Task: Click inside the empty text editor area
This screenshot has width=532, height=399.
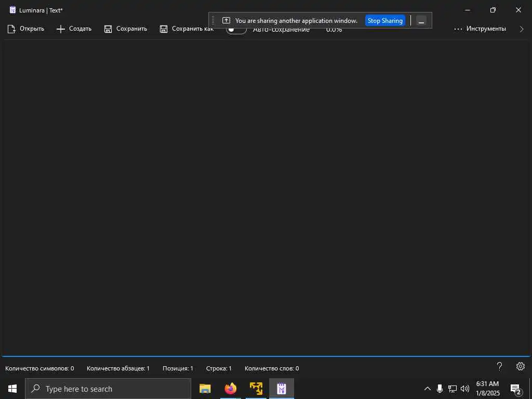Action: coord(266,198)
